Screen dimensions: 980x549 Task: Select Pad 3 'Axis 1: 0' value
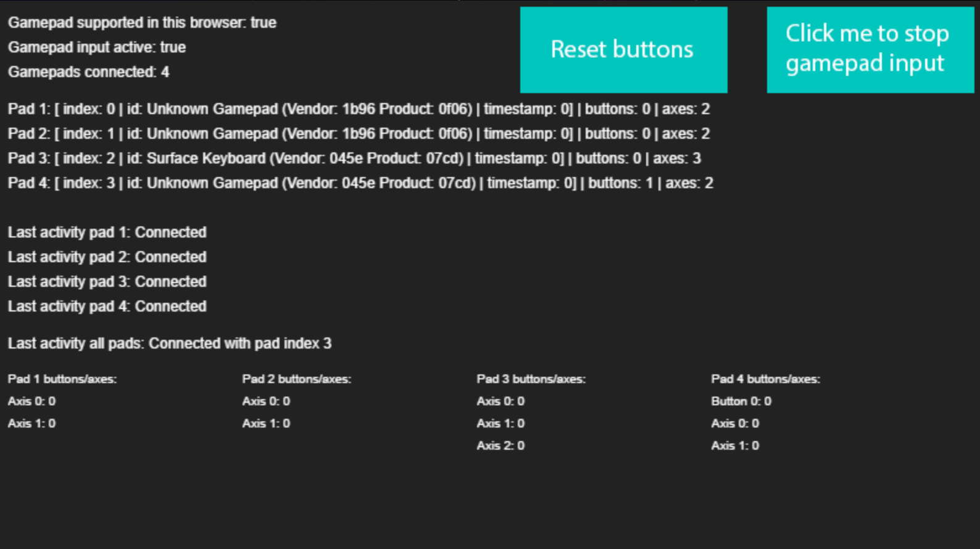500,423
